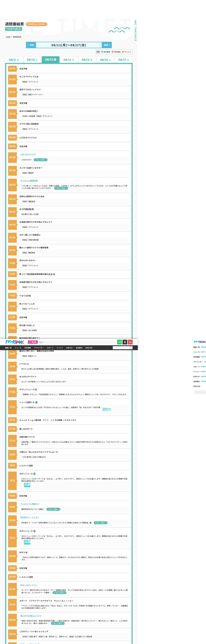Click the BBC logo in sticky header

tap(14, 342)
